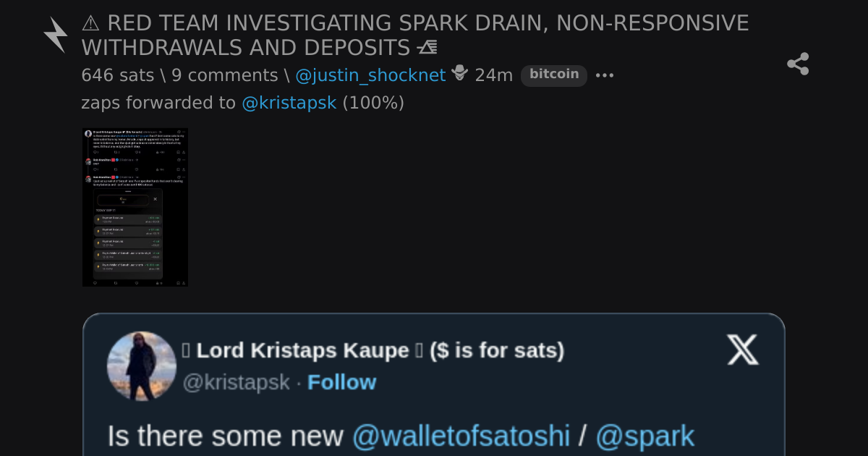
Task: Open the bitcoin territory badge
Action: [x=554, y=75]
